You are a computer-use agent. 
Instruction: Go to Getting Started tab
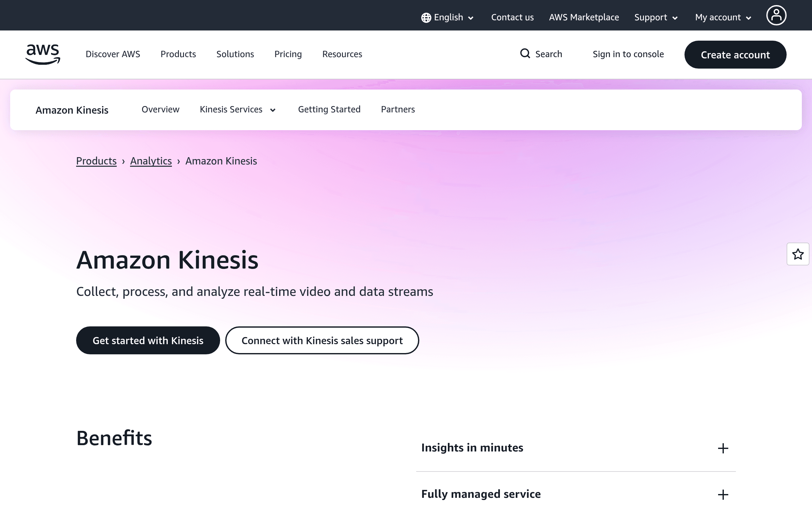(329, 110)
